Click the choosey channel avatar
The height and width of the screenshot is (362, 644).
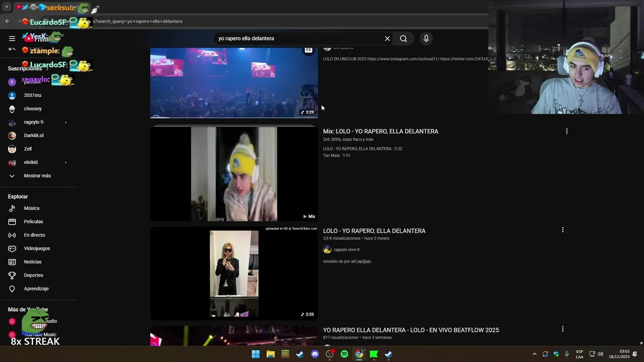[x=12, y=109]
